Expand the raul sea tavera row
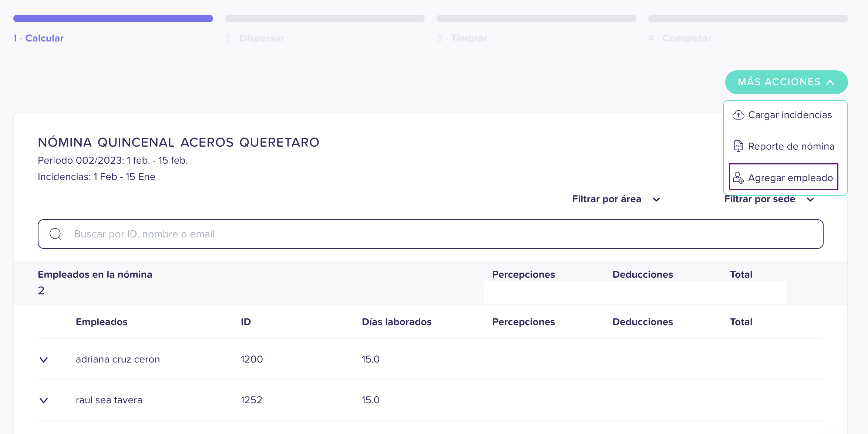The height and width of the screenshot is (434, 868). (44, 400)
